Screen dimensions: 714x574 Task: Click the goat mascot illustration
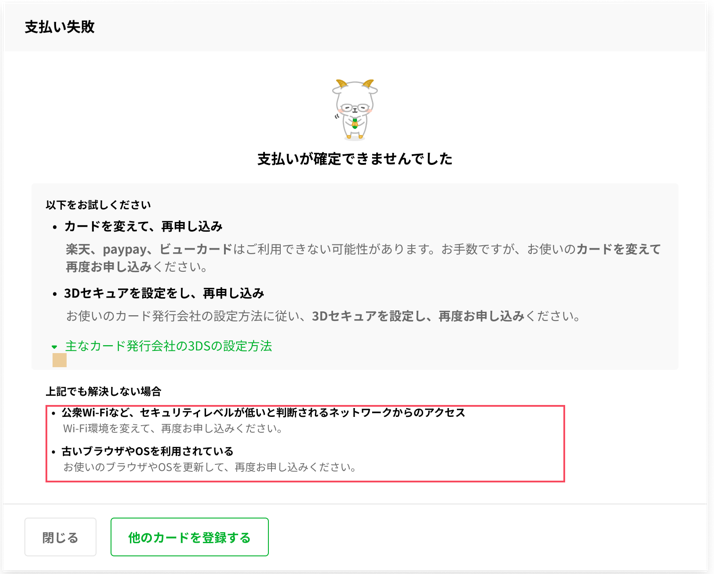[355, 110]
